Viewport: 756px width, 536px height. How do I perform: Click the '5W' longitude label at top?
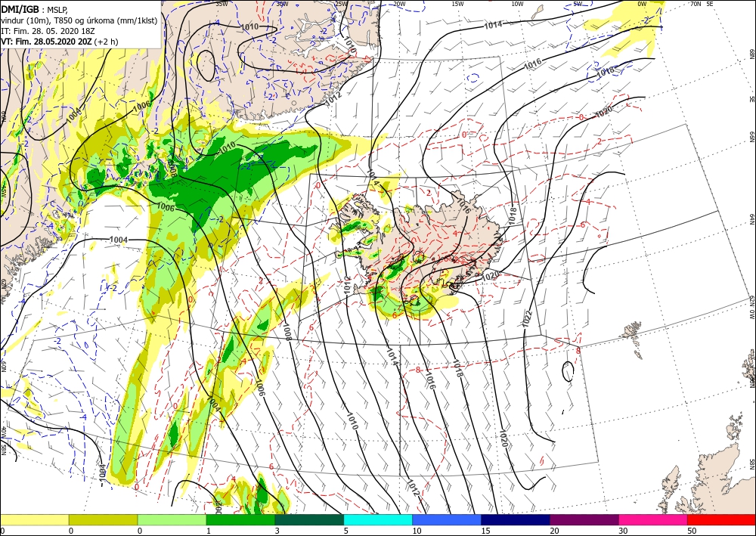click(x=578, y=4)
